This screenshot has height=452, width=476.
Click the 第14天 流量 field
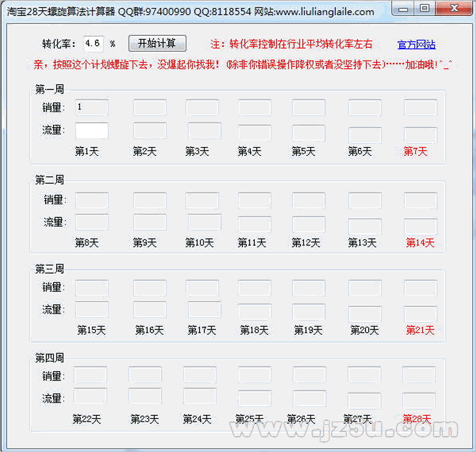[x=420, y=227]
